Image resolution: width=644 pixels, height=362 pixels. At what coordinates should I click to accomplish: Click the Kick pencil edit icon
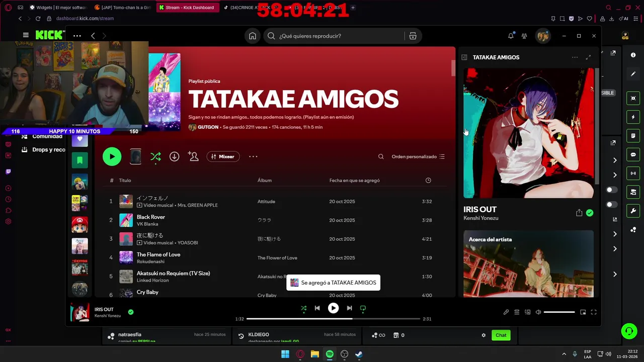click(x=633, y=74)
